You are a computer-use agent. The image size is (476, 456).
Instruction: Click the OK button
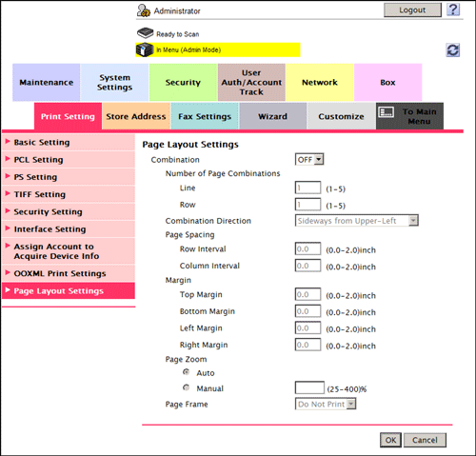(x=390, y=440)
